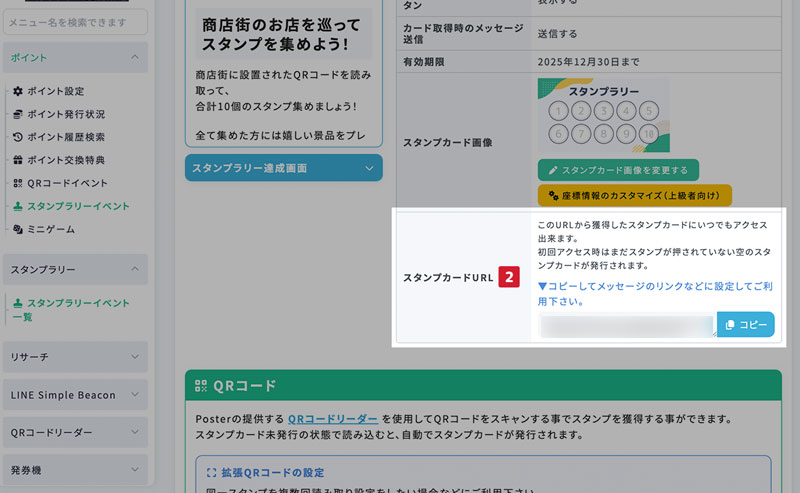Collapse the スタンプラリー sidebar section
800x493 pixels.
(134, 270)
